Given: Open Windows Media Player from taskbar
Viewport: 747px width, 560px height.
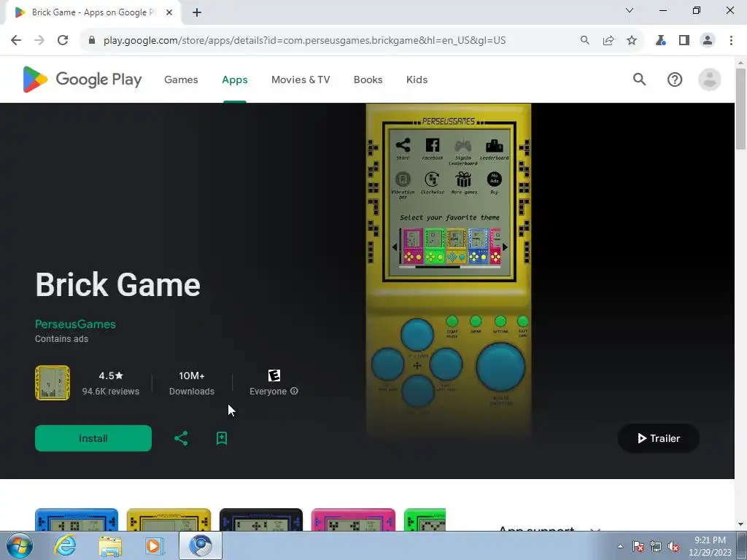Looking at the screenshot, I should point(155,545).
